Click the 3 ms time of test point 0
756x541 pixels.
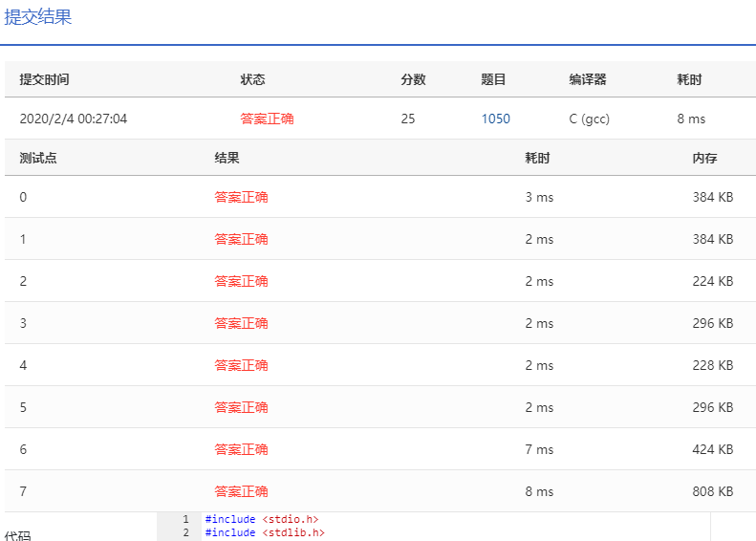(539, 197)
